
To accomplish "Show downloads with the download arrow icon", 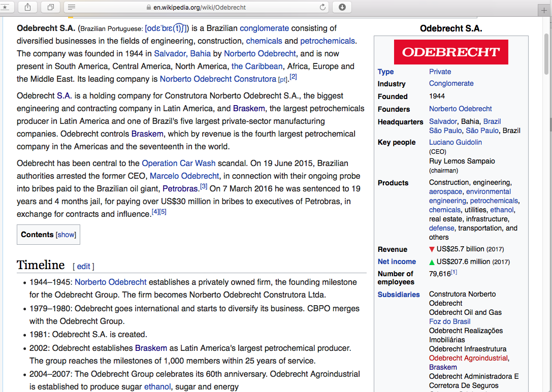I will pos(342,7).
